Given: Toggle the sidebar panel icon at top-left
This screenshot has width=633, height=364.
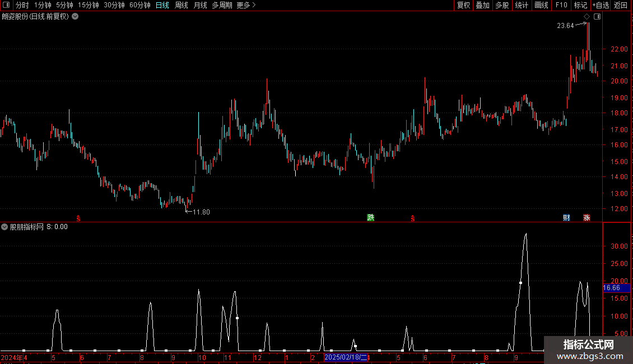Looking at the screenshot, I should [x=6, y=5].
